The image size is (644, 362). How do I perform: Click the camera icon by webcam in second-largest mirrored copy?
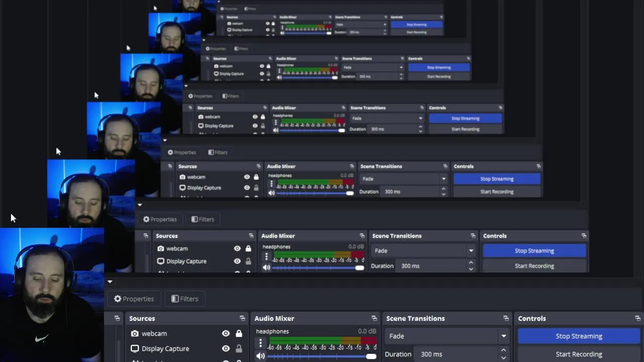(160, 248)
